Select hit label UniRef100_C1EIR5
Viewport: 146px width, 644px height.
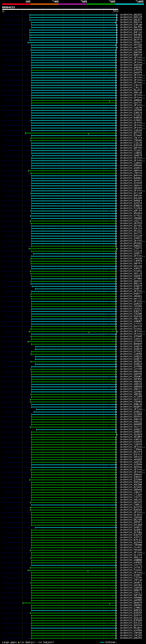coord(131,50)
